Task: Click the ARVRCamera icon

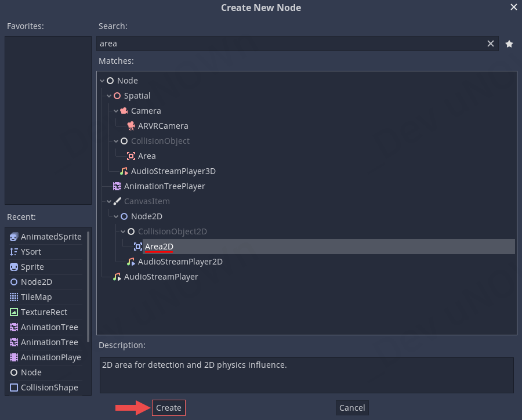Action: point(131,126)
